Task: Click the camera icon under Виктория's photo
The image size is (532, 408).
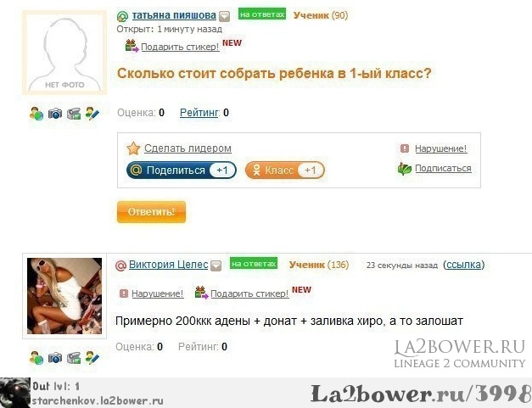Action: 55,357
